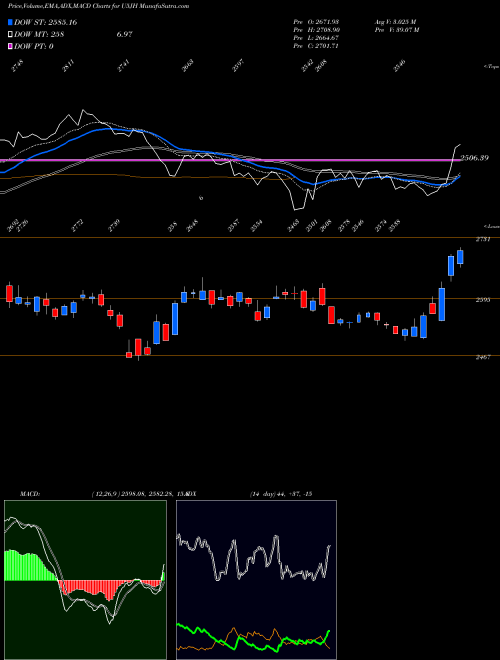The width and height of the screenshot is (500, 660).
Task: Select the 'DOW PT: 0' legend text
Action: (34, 46)
